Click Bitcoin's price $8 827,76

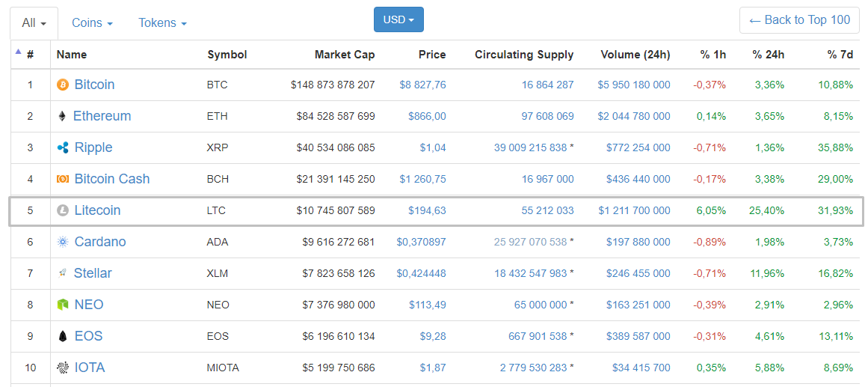422,85
